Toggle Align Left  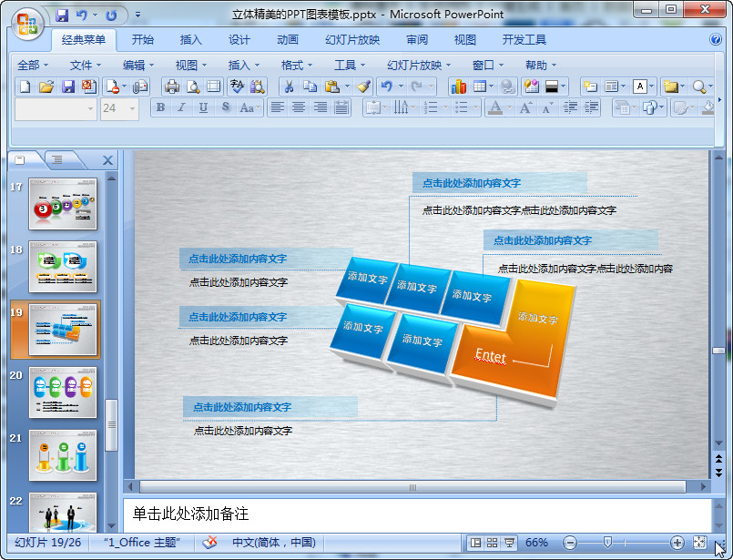click(x=278, y=108)
